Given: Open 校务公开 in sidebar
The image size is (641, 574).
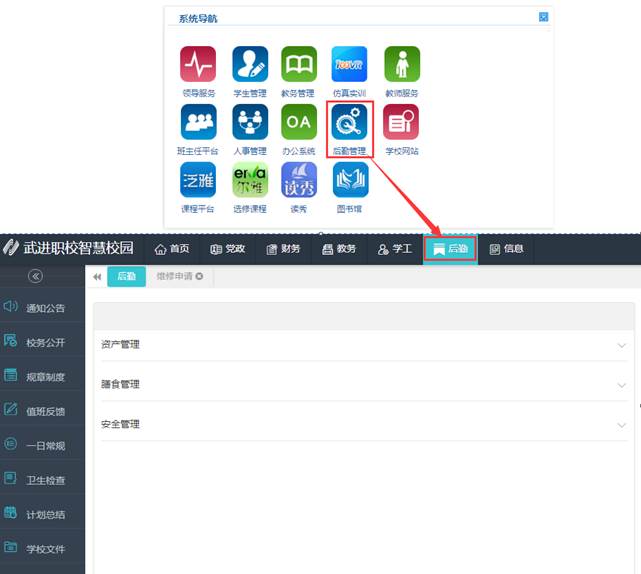Looking at the screenshot, I should coord(43,342).
